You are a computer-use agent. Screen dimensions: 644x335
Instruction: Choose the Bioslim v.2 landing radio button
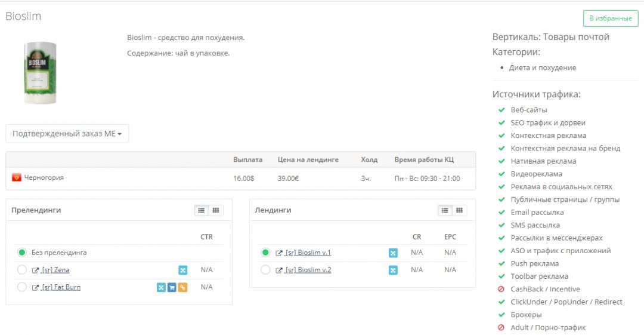[266, 270]
